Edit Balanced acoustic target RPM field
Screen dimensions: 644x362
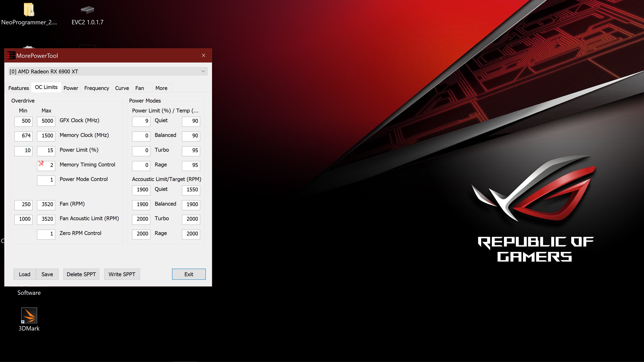[191, 205]
